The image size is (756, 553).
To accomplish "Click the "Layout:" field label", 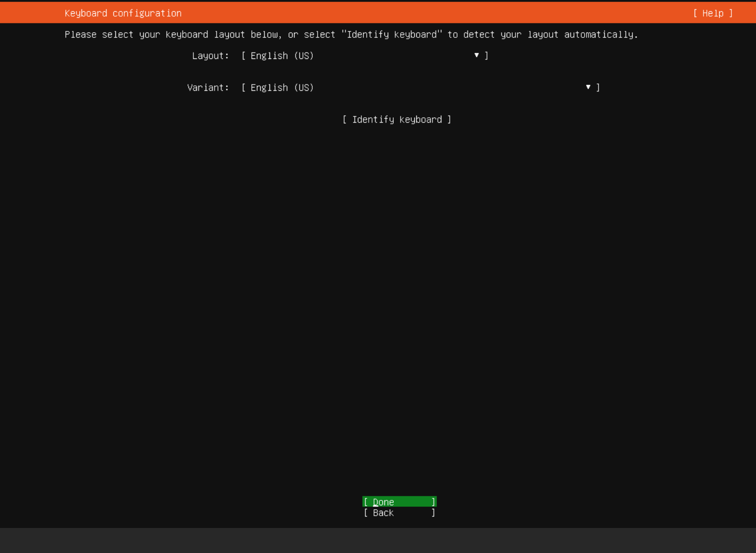I will (210, 56).
